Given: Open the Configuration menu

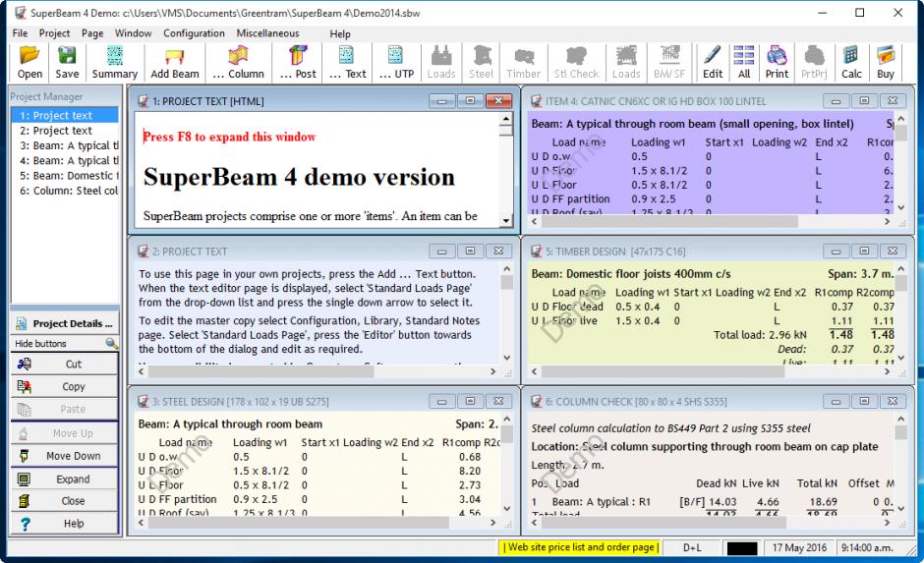Looking at the screenshot, I should coord(194,33).
